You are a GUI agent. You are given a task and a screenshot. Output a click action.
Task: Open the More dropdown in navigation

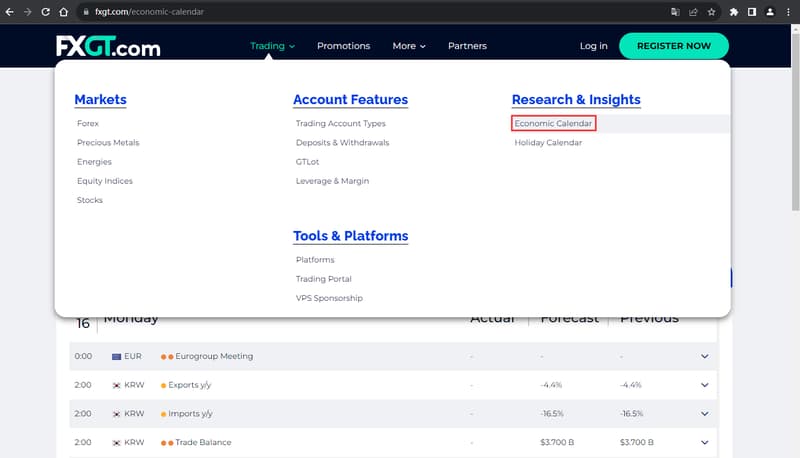click(408, 46)
